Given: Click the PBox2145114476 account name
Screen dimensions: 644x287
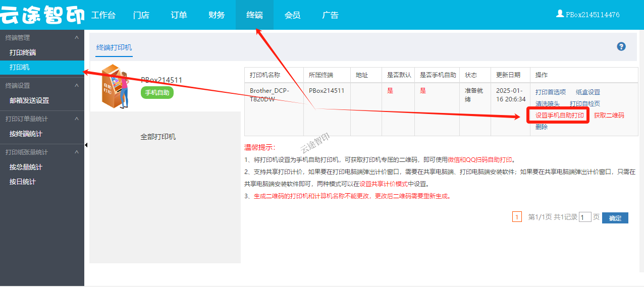Looking at the screenshot, I should tap(593, 15).
